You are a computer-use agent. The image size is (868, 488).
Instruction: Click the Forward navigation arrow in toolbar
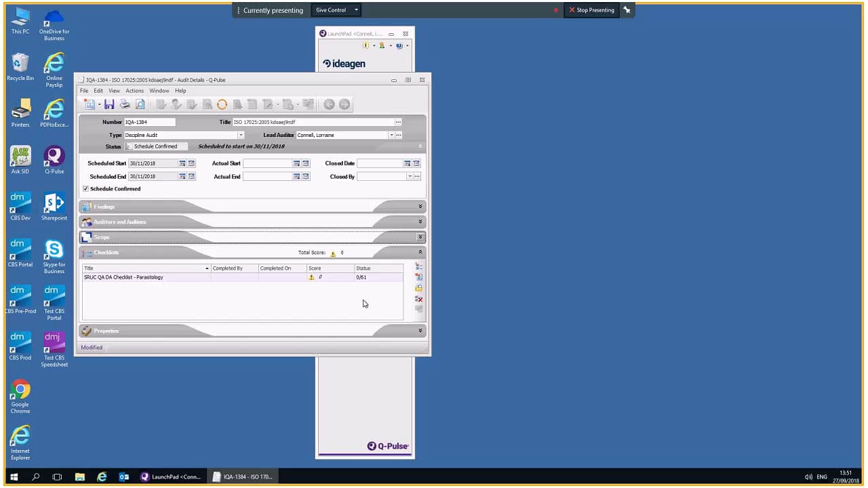point(344,104)
